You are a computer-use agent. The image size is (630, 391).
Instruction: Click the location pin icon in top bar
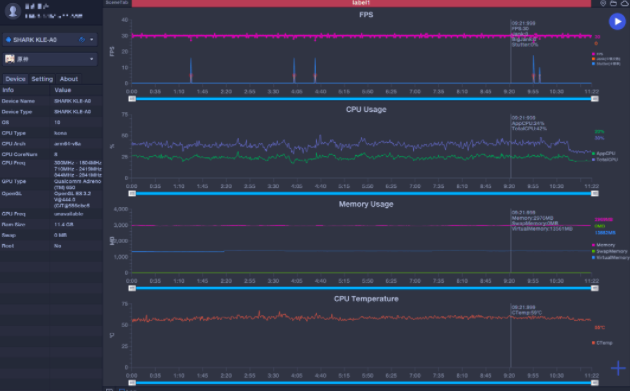click(x=603, y=3)
